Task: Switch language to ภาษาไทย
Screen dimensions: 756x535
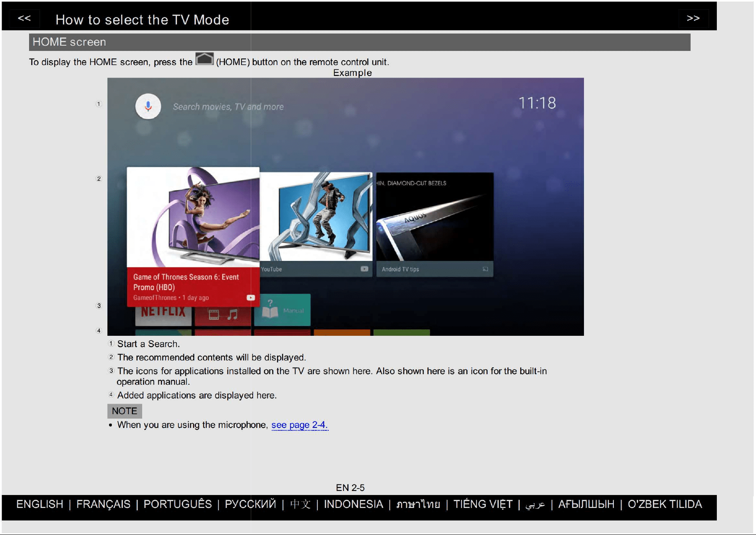Action: click(x=418, y=504)
